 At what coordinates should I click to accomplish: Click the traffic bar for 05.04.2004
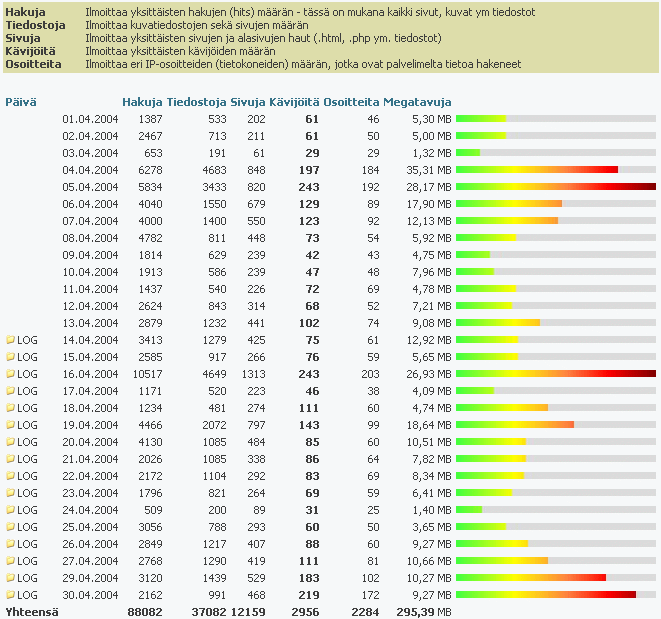pyautogui.click(x=555, y=187)
